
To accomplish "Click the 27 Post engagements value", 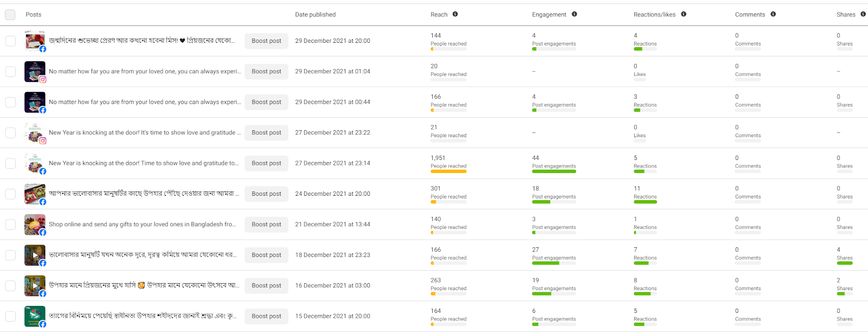I will 535,250.
